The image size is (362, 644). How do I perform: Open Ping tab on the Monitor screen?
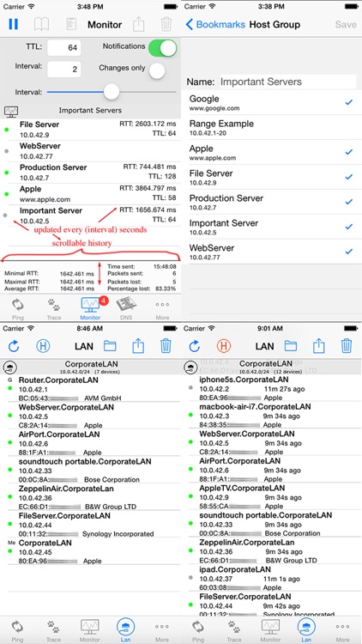pyautogui.click(x=18, y=309)
